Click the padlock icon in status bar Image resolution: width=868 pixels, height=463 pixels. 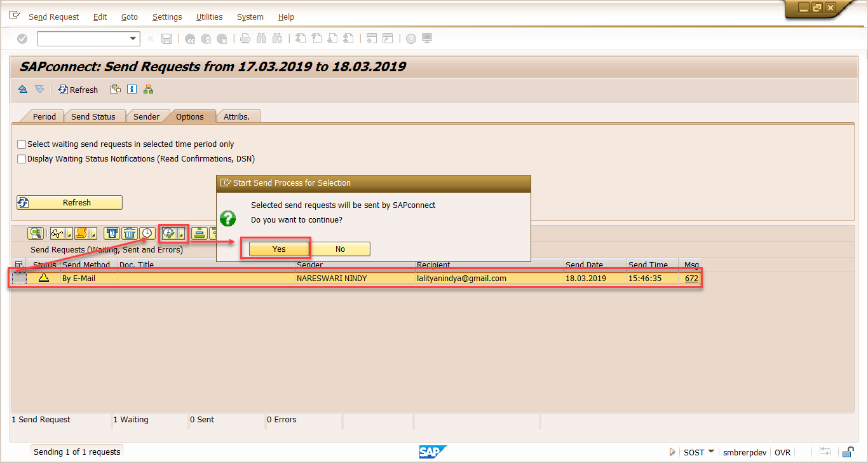(848, 452)
